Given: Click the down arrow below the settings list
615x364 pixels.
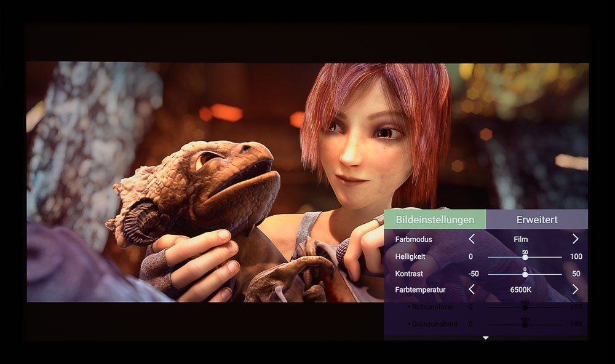Looking at the screenshot, I should pyautogui.click(x=486, y=338).
